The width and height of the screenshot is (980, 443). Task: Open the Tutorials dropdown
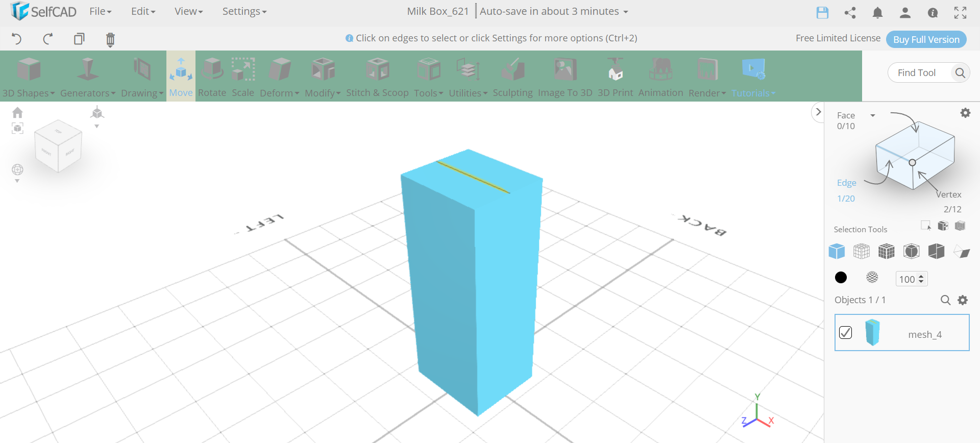point(753,77)
